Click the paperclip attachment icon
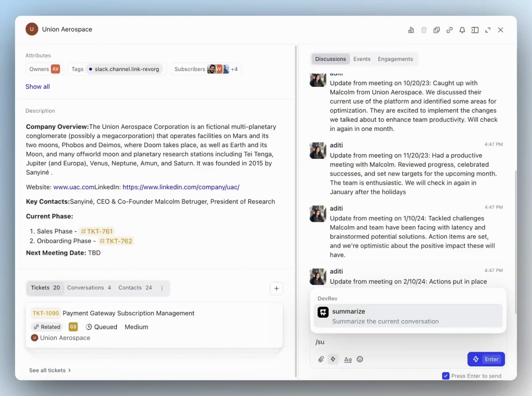Image resolution: width=532 pixels, height=396 pixels. click(x=321, y=359)
